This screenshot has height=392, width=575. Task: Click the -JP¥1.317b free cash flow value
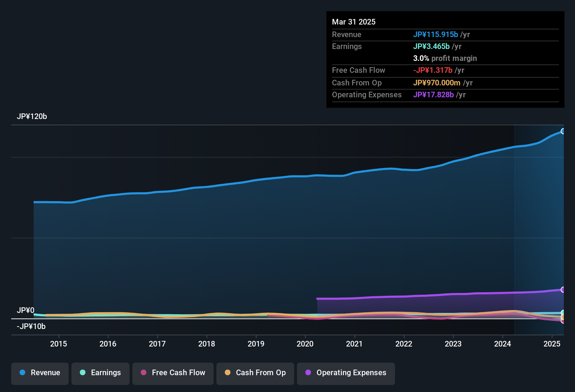(x=433, y=70)
